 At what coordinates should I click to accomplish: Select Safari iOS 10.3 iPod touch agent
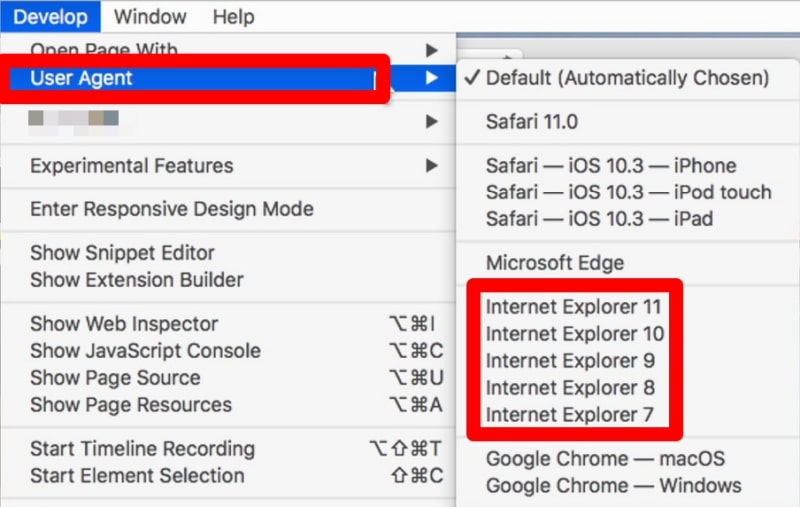tap(628, 192)
